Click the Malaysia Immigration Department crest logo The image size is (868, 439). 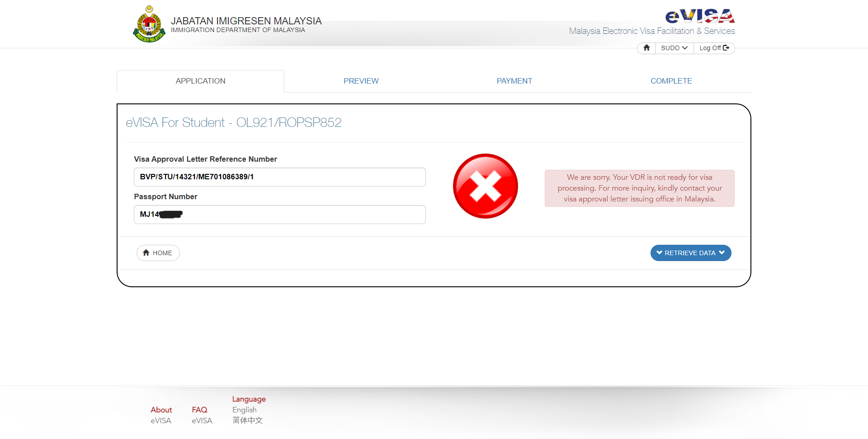(x=149, y=24)
